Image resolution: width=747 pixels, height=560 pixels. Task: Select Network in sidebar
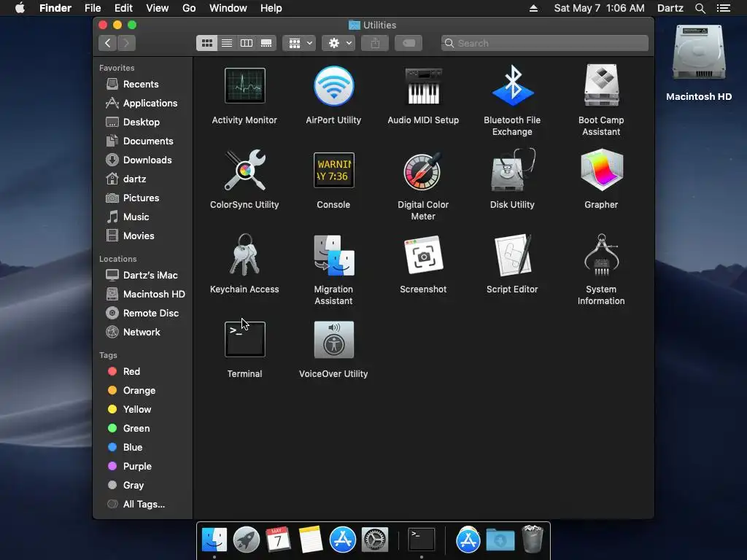[143, 332]
